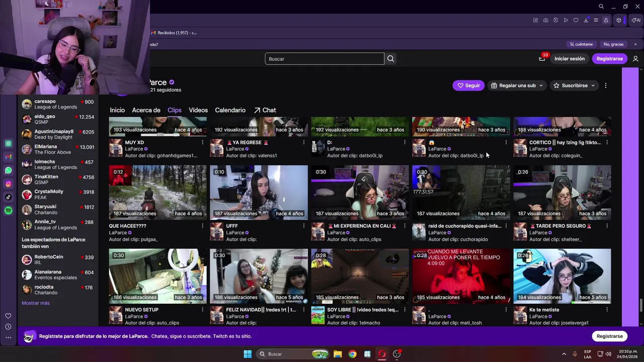Viewport: 644px width, 362px height.
Task: Click the heart bookmark icon in the address bar
Action: coord(576,20)
